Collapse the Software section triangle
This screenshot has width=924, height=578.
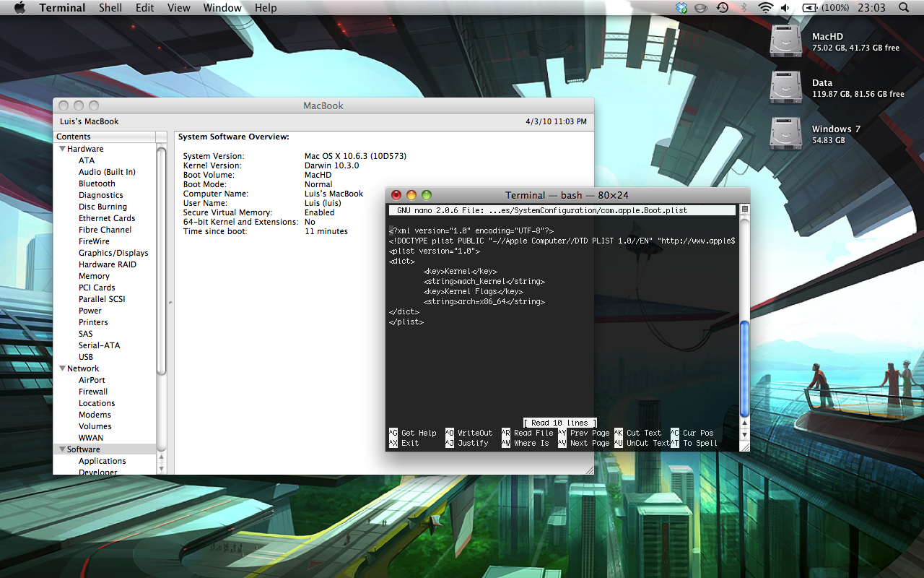tap(62, 449)
